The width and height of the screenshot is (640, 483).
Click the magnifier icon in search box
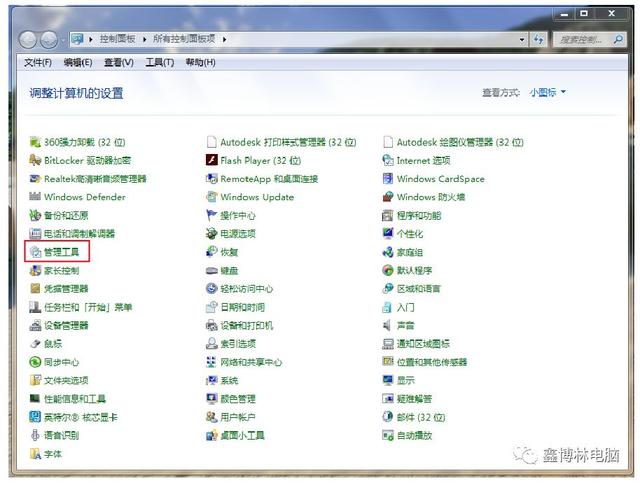click(x=618, y=40)
